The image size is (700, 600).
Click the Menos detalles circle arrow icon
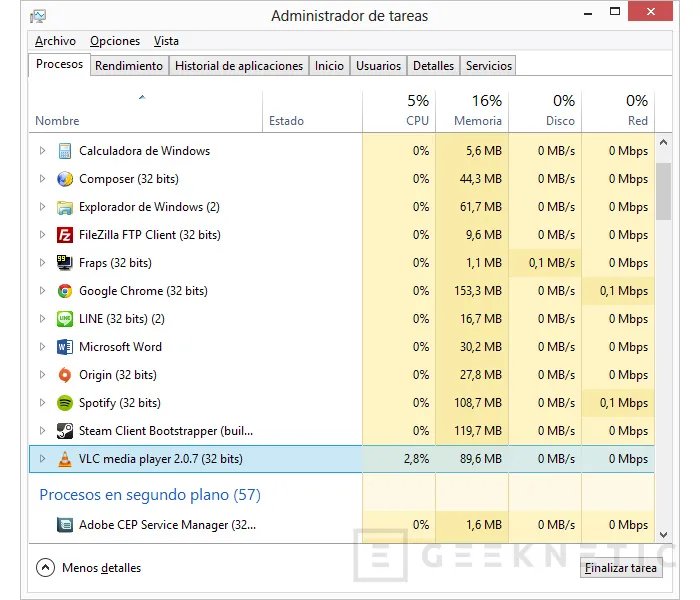click(46, 568)
